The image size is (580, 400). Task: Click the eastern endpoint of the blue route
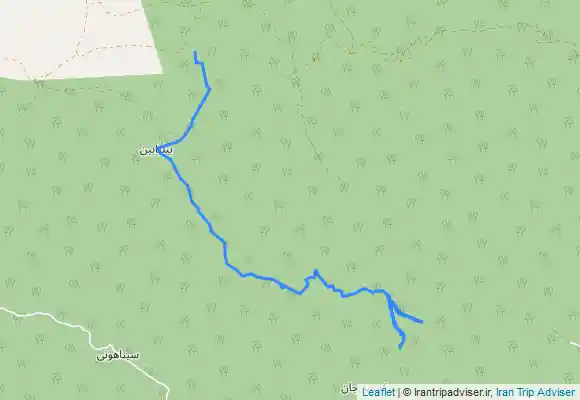tap(422, 322)
